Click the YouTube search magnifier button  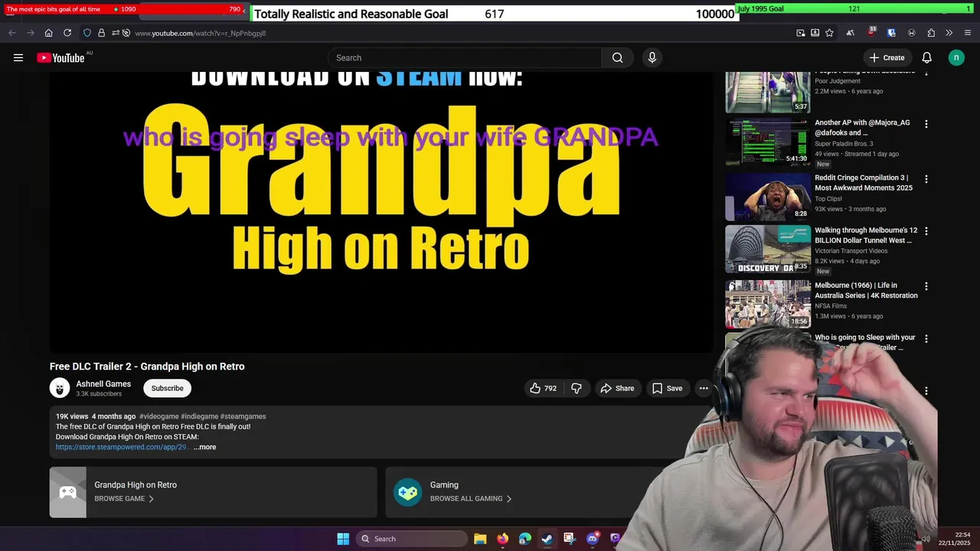[617, 57]
